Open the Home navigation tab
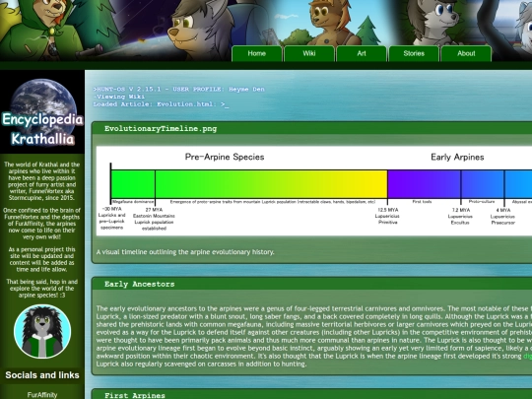The width and height of the screenshot is (532, 399). coord(257,53)
